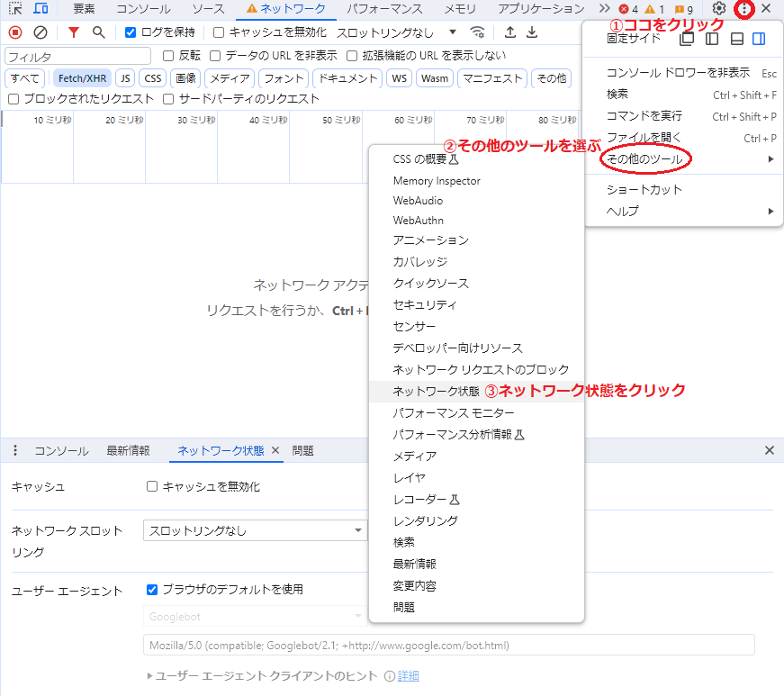Click the Fetch/XHR filter button

tap(82, 78)
